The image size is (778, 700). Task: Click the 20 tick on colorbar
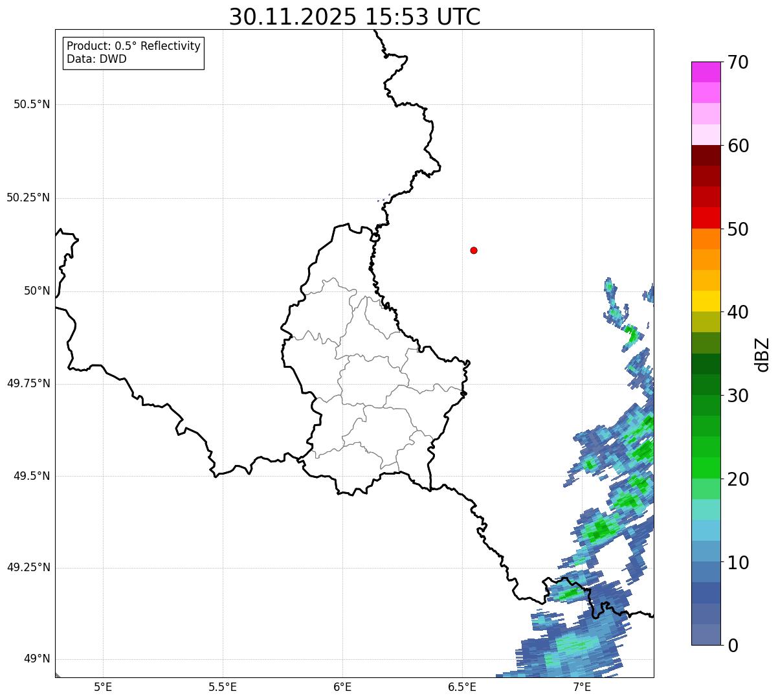tap(738, 479)
